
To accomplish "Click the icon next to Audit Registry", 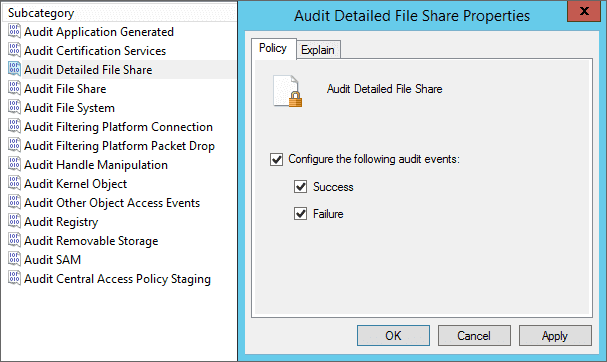I will [14, 221].
